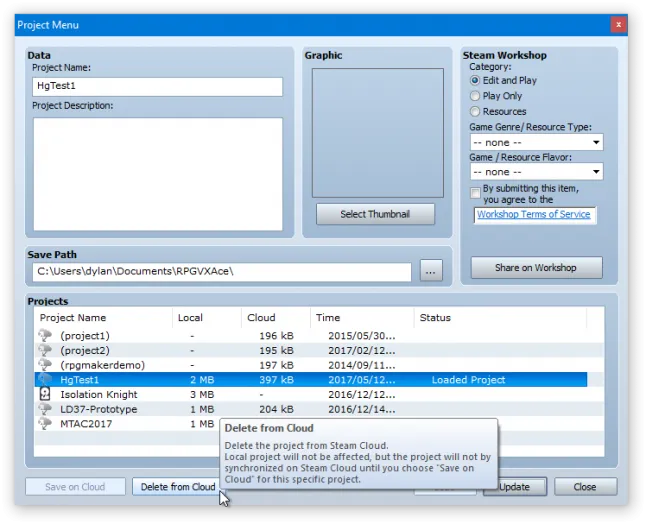Click the icon beside HgTest1 project
Screen dimensions: 646x524
(44, 380)
